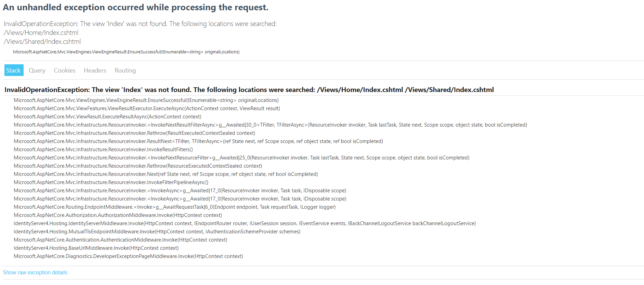View the Headers tab
Image resolution: width=644 pixels, height=285 pixels.
(x=95, y=70)
